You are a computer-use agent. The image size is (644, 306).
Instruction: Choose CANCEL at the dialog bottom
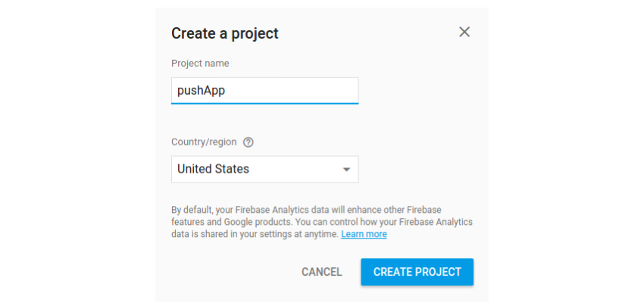tap(321, 272)
